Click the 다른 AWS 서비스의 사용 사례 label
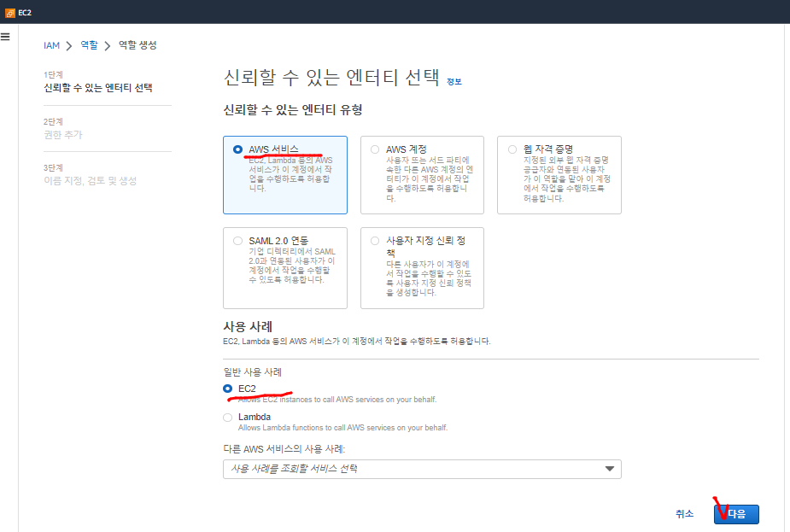 coord(284,449)
